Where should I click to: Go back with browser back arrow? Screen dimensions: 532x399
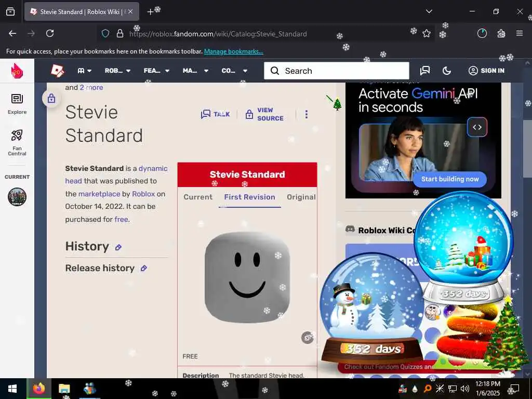12,33
